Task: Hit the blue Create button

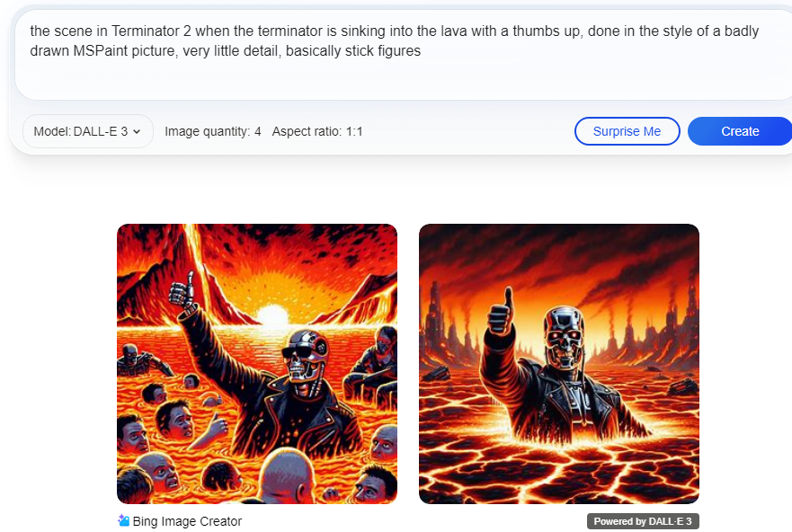Action: pyautogui.click(x=740, y=131)
